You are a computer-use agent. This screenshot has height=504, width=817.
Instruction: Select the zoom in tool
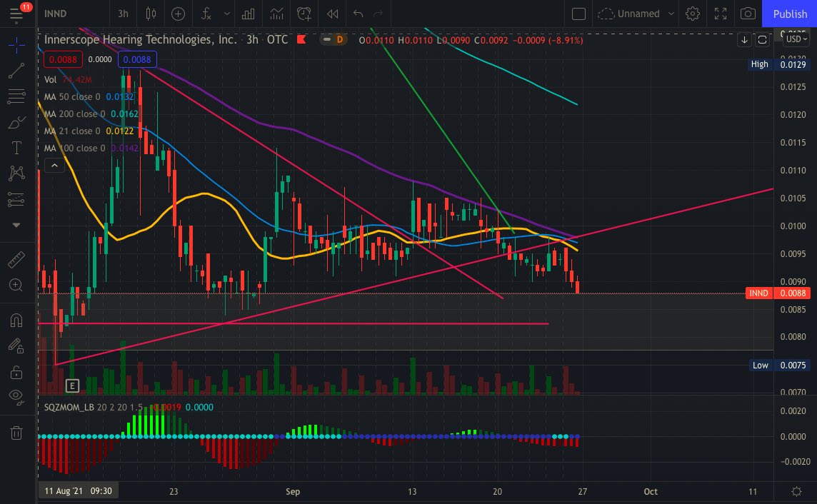coord(16,285)
